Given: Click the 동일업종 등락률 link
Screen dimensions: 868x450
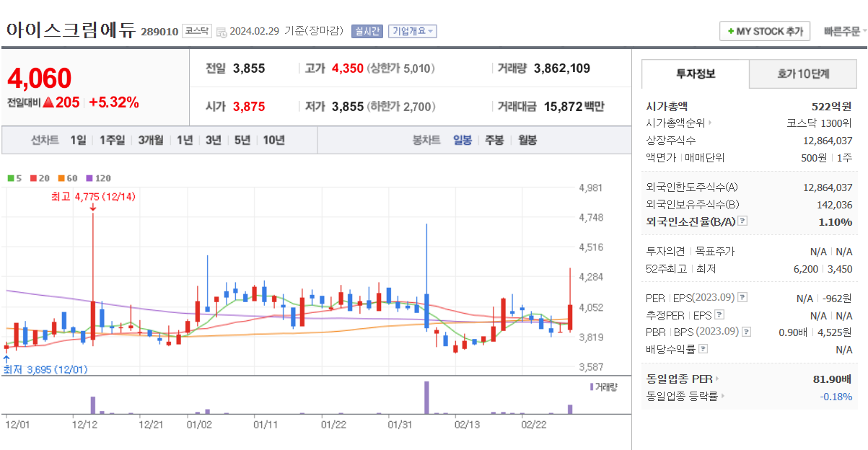Looking at the screenshot, I should coord(683,396).
